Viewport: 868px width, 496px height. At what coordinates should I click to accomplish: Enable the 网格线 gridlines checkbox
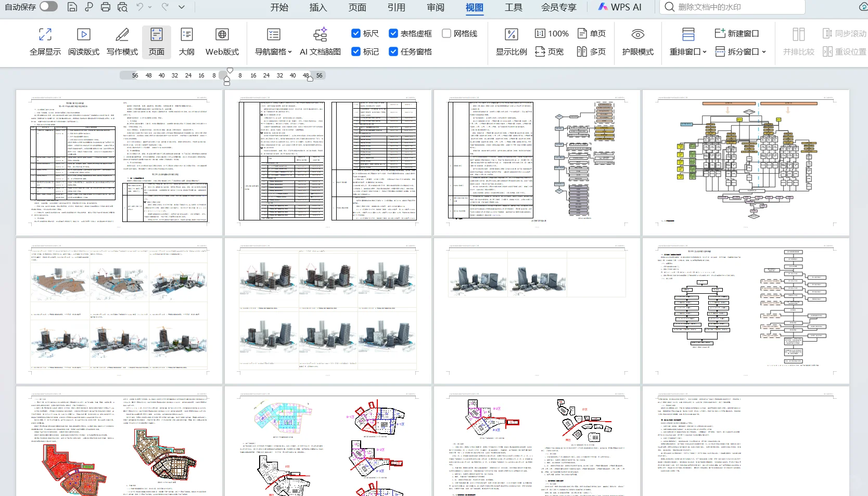446,33
